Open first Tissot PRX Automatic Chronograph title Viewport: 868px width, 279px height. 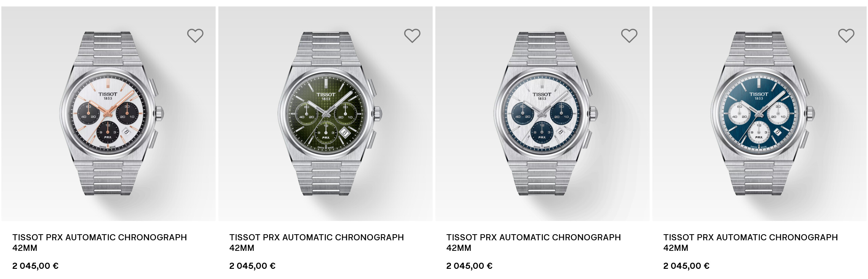(x=100, y=242)
